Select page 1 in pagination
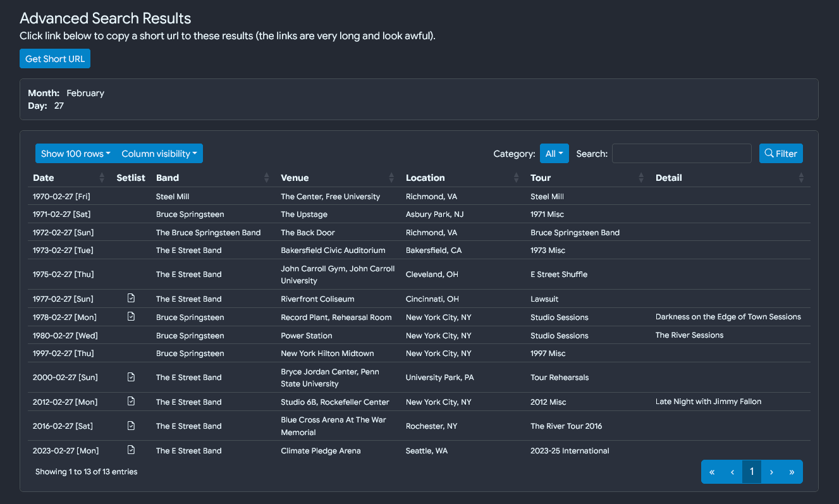Screen dimensions: 839x504 (x=752, y=472)
